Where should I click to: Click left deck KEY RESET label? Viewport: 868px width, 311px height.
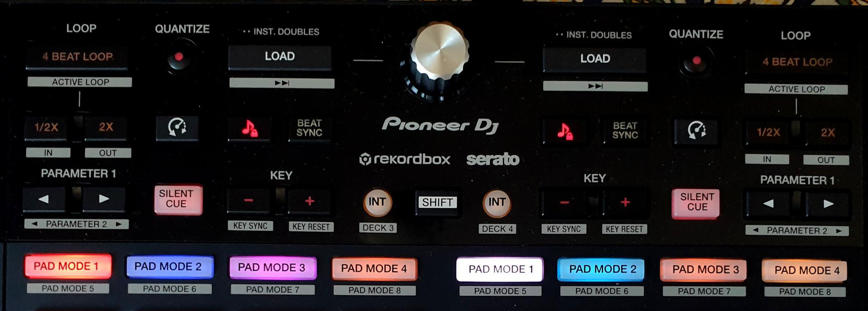click(311, 227)
